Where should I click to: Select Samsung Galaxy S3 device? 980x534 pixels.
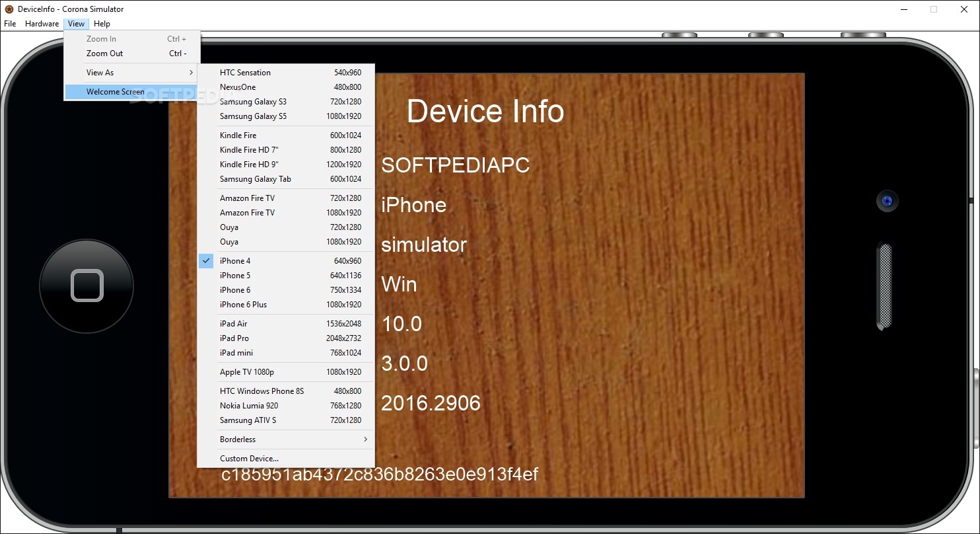[x=286, y=102]
